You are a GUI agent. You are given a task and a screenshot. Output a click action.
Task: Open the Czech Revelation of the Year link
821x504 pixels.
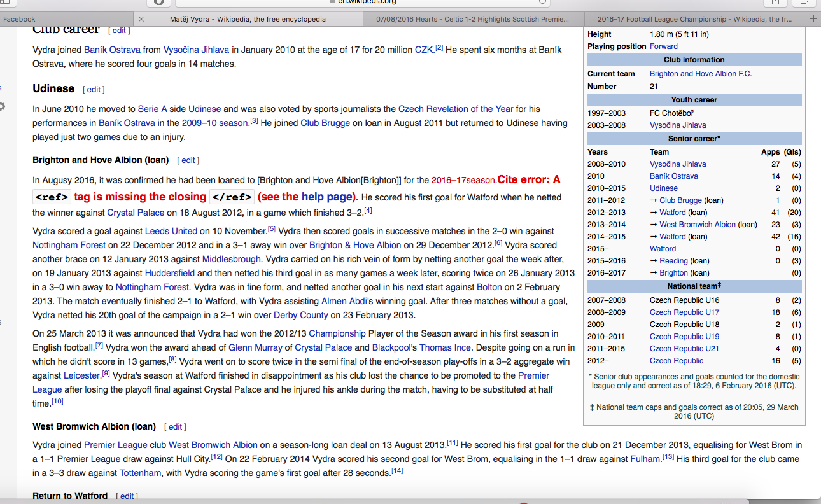456,109
